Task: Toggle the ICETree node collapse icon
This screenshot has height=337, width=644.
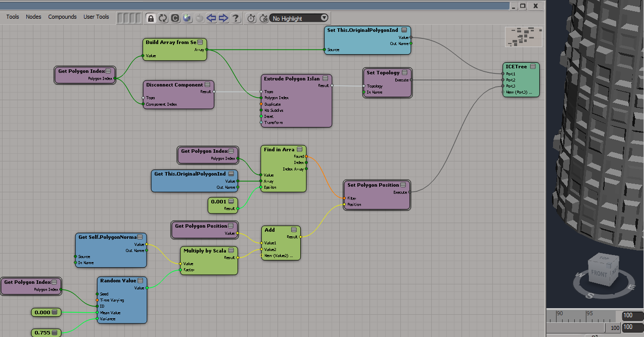Action: tap(533, 66)
